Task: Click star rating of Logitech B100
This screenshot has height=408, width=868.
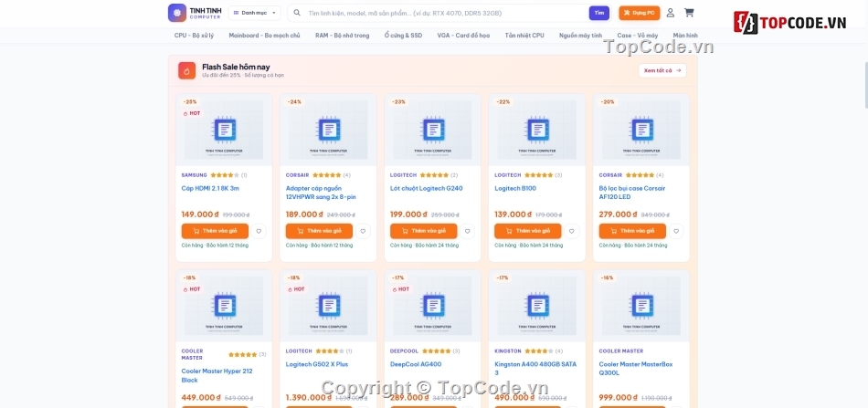Action: click(539, 175)
